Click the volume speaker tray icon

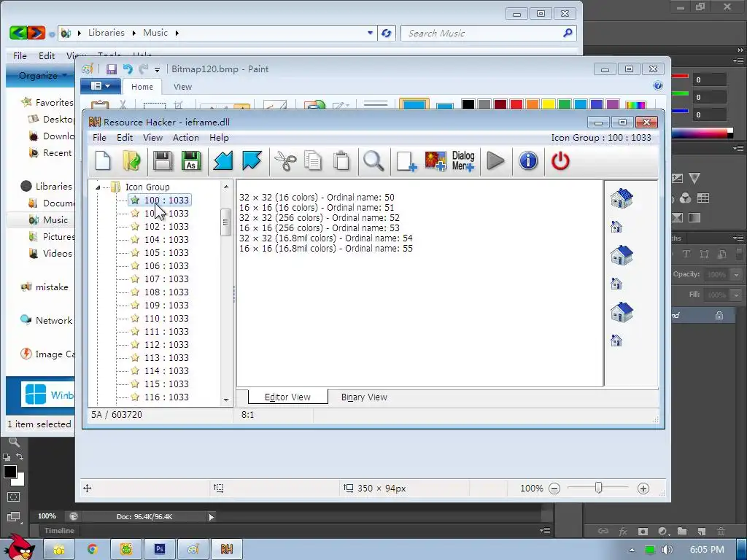[667, 550]
